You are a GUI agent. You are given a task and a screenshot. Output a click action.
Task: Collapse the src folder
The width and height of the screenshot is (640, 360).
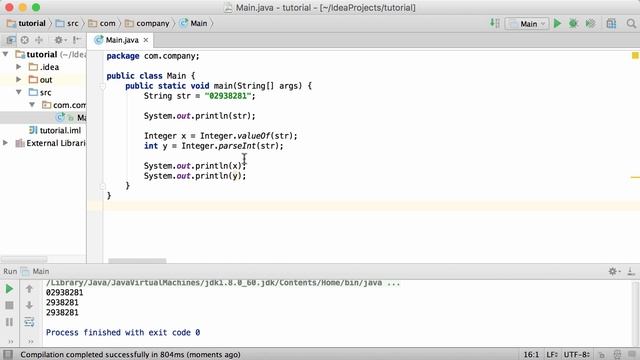tap(19, 92)
